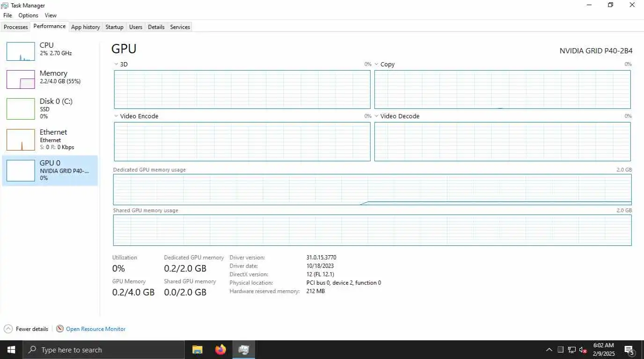Click the 3D engine usage graph

click(x=242, y=89)
